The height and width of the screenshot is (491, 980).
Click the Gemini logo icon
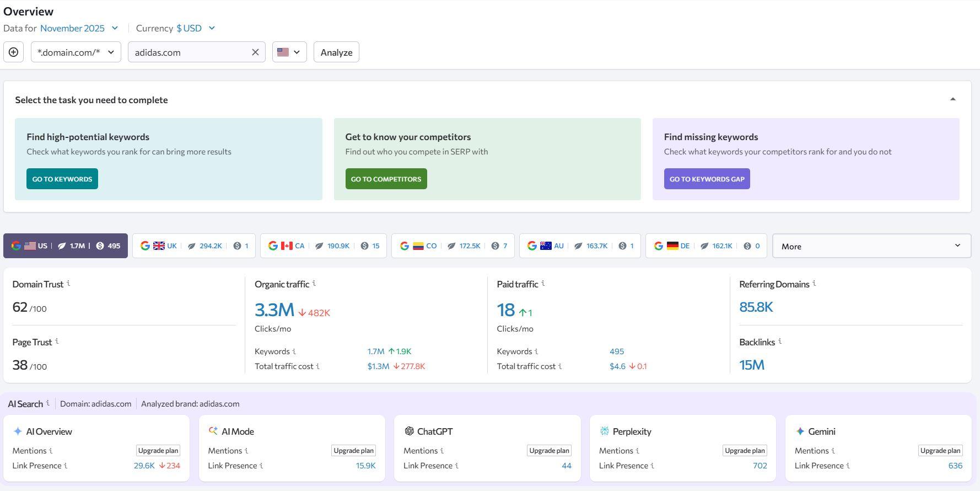pyautogui.click(x=800, y=431)
